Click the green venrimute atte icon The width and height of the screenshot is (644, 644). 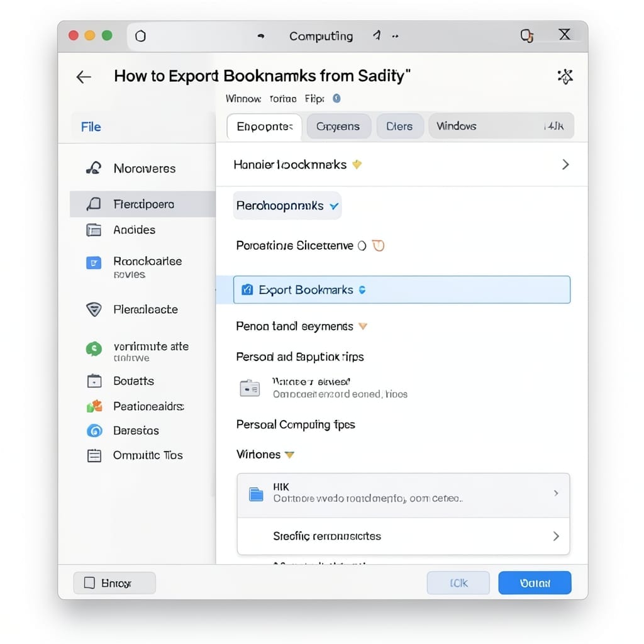click(94, 349)
